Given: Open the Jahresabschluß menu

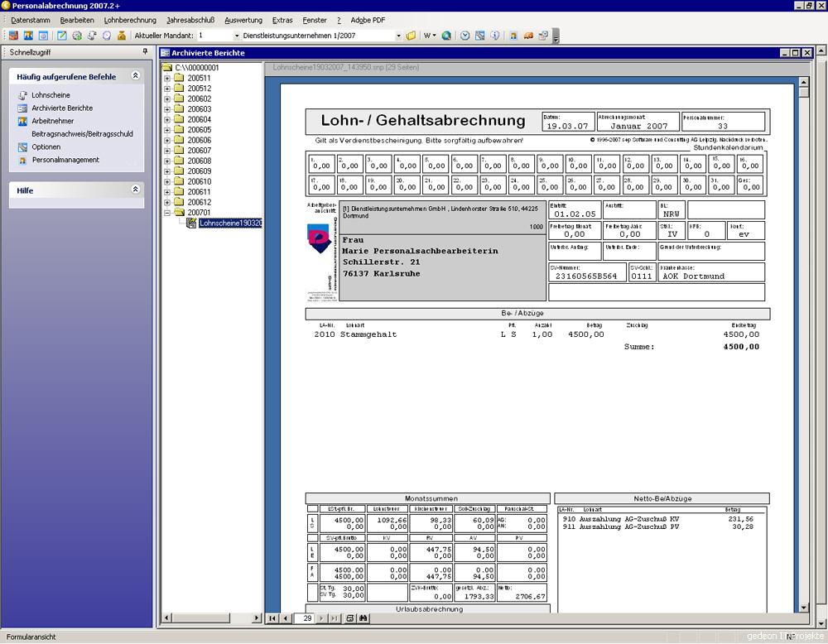Looking at the screenshot, I should coord(190,20).
